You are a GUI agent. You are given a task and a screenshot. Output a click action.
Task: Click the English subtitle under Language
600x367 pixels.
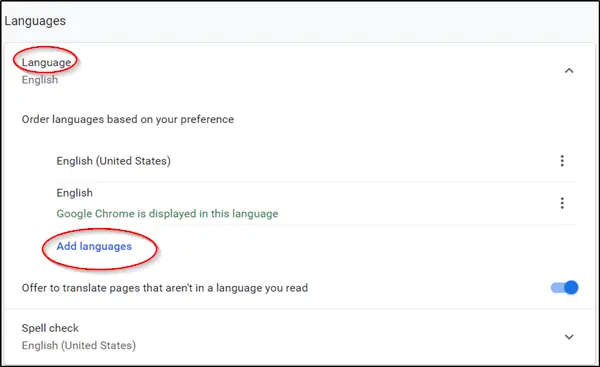pos(40,80)
